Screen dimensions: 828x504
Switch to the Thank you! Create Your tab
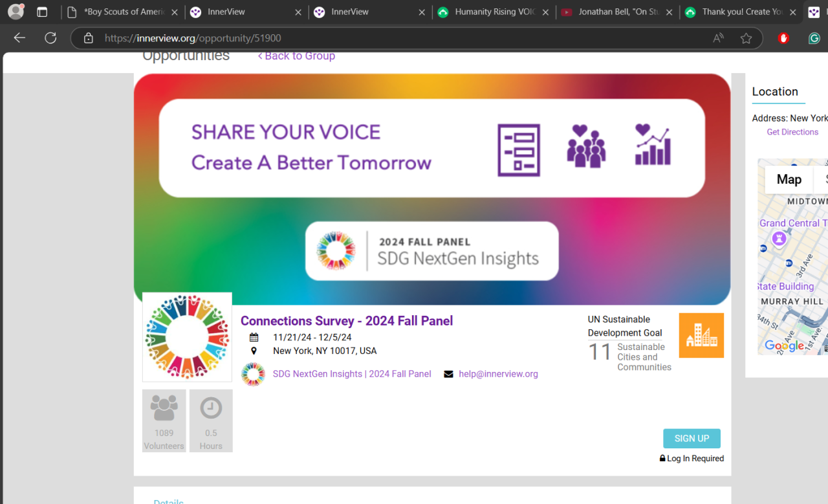point(741,12)
